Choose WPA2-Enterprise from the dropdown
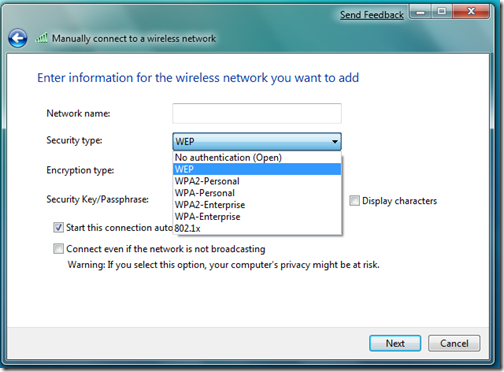The image size is (504, 372). (x=257, y=205)
